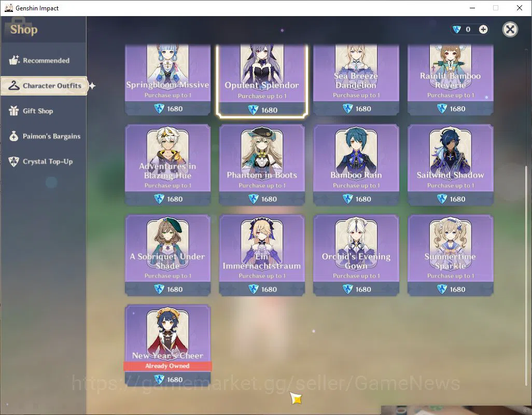Open the New Year's Cheer outfit
The height and width of the screenshot is (415, 532).
pyautogui.click(x=167, y=345)
